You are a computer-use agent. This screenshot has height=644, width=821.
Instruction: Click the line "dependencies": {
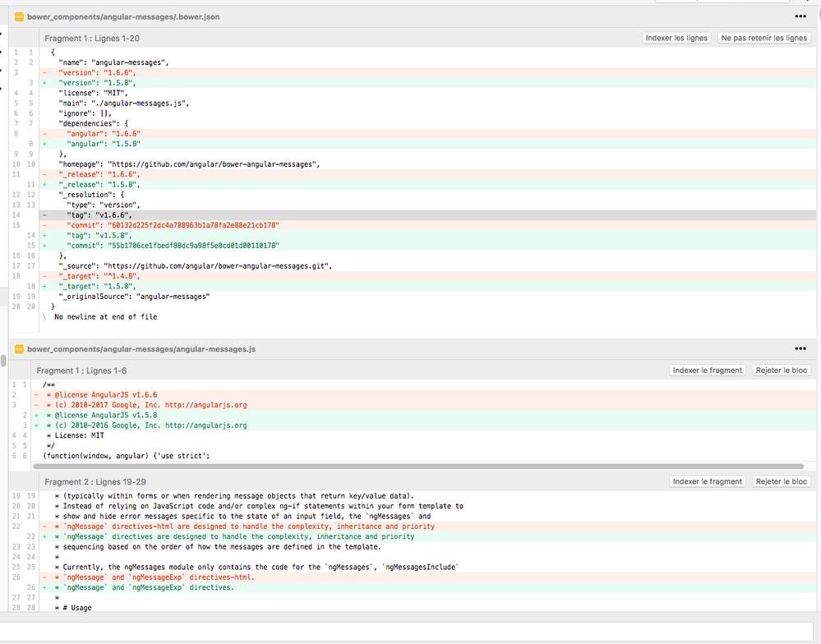point(427,123)
